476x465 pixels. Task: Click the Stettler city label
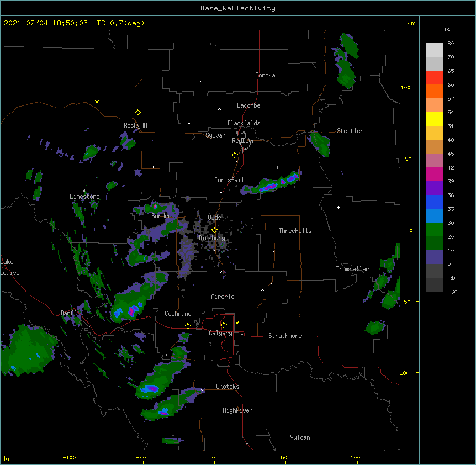pos(350,131)
